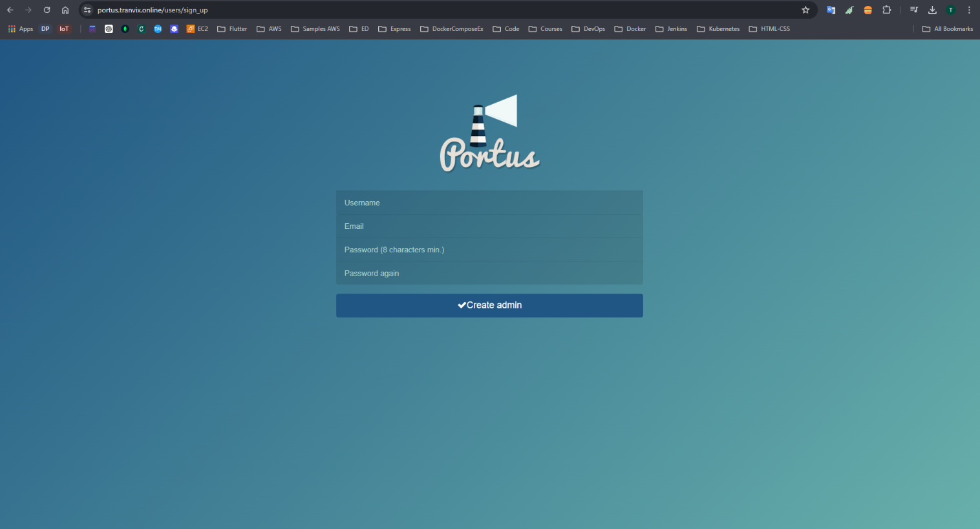Click the ChatGPT bookmark icon
Image resolution: width=980 pixels, height=529 pixels.
[x=109, y=29]
